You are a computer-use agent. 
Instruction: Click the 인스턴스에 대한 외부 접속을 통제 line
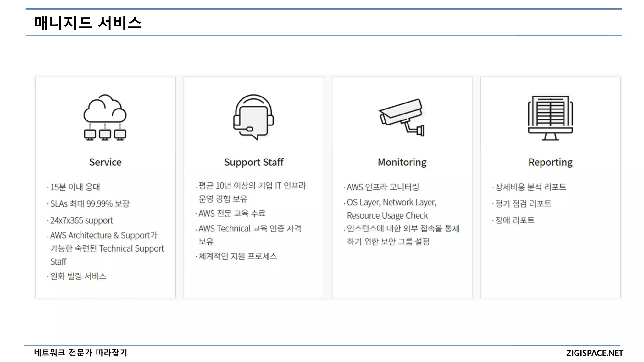[x=403, y=229]
